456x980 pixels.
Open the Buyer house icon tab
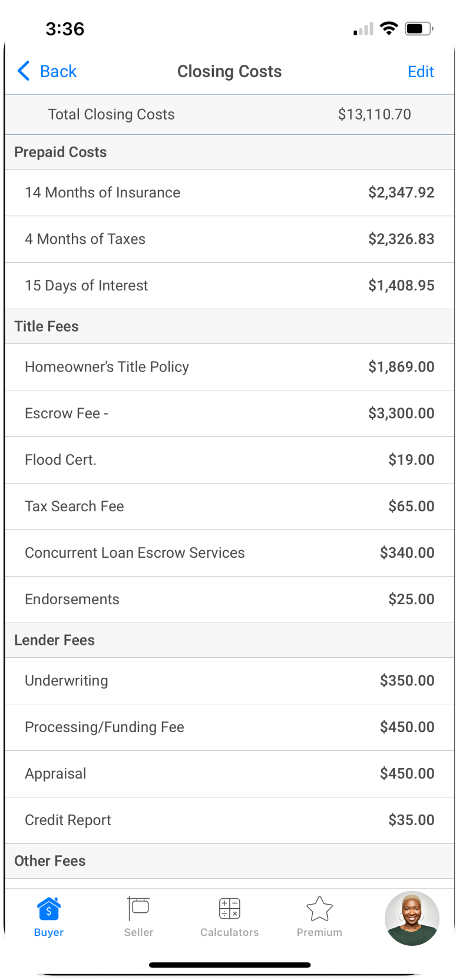coord(49,909)
